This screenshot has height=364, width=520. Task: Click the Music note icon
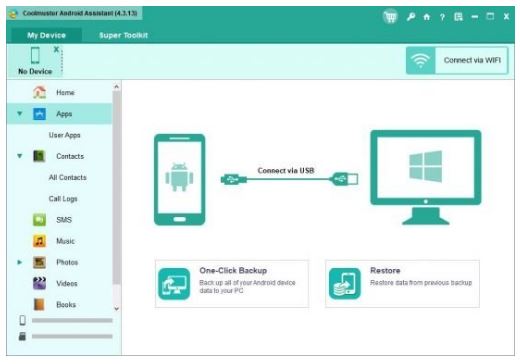39,241
